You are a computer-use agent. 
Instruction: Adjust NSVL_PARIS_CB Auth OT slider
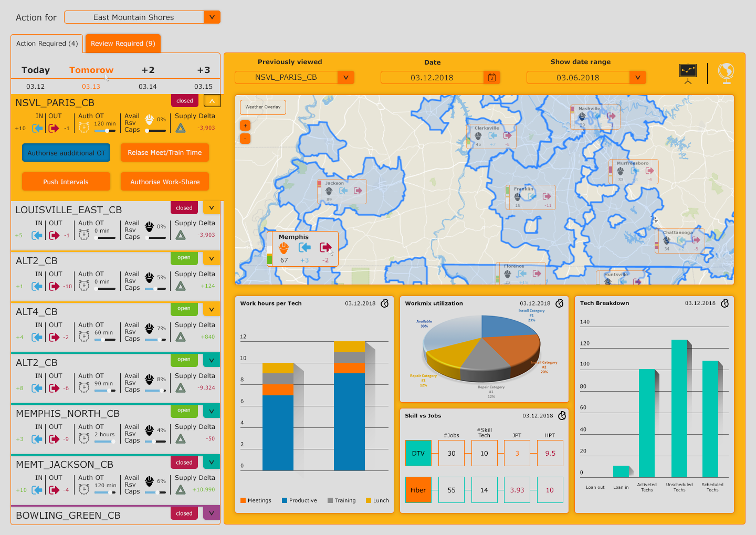pos(105,131)
